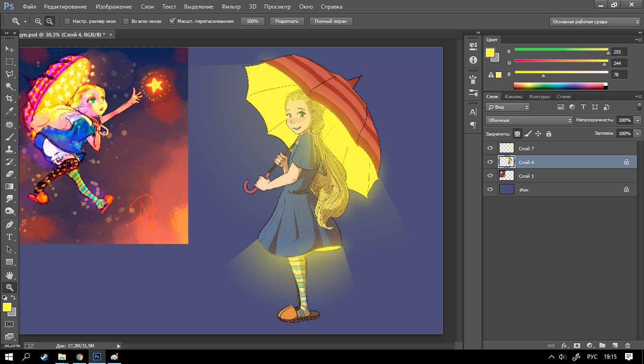The height and width of the screenshot is (364, 644).
Task: Open blend mode dropdown 'Обычные'
Action: (x=529, y=120)
